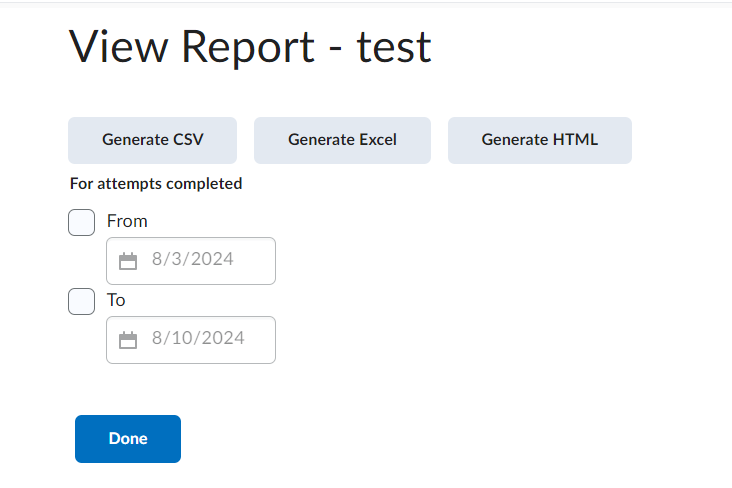Viewport: 732px width, 488px height.
Task: Click the To checkbox label text
Action: point(116,299)
